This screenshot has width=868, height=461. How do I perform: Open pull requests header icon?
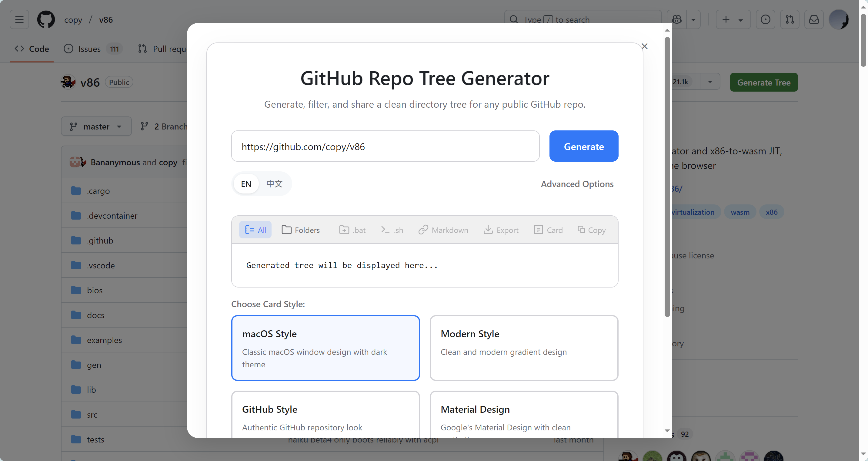click(790, 19)
